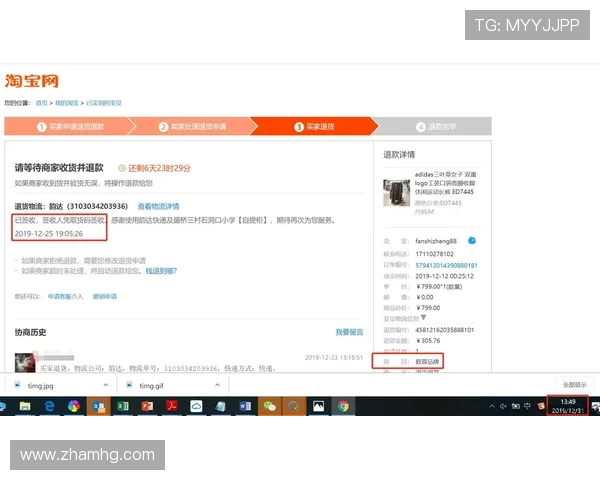Viewport: 600px width, 480px height.
Task: Toggle the 中 input method indicator
Action: click(527, 406)
